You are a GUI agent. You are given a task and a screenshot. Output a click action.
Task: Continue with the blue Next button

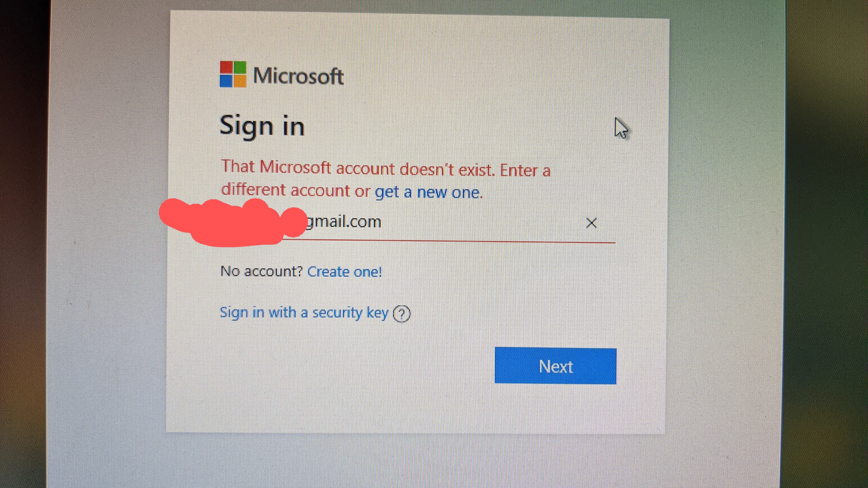point(556,366)
